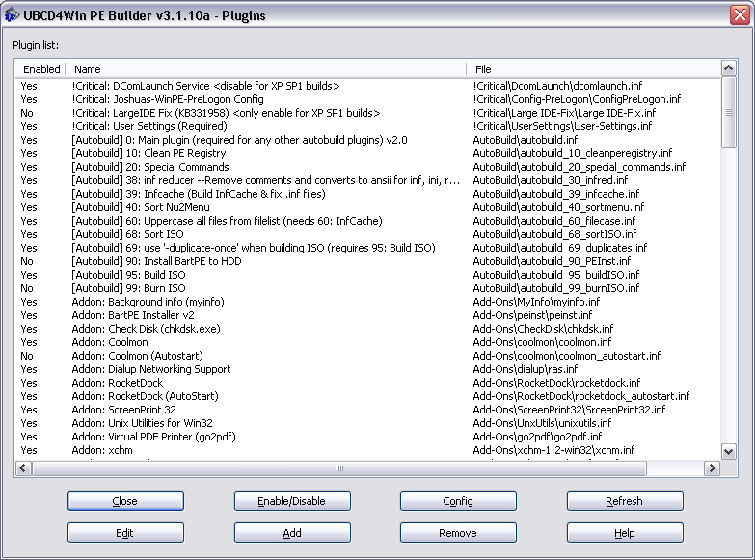Image resolution: width=755 pixels, height=560 pixels.
Task: Open the Help button
Action: pyautogui.click(x=624, y=533)
